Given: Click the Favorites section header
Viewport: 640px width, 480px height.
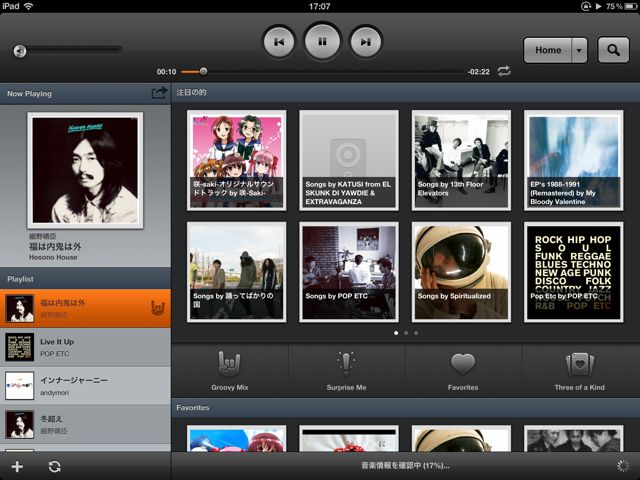Looking at the screenshot, I should click(x=406, y=408).
